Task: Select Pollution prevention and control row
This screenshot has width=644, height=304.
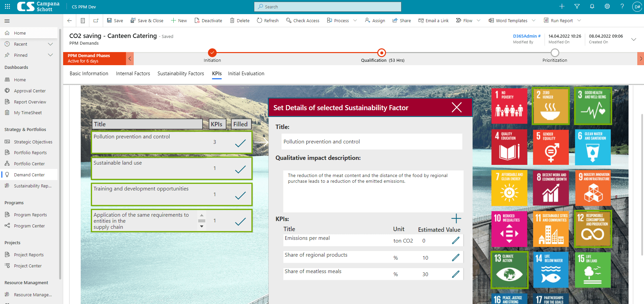Action: [172, 142]
